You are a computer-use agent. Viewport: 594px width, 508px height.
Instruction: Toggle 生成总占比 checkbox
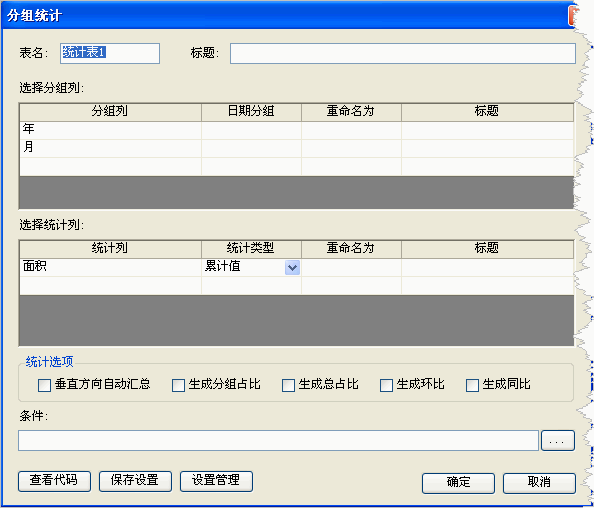click(288, 385)
